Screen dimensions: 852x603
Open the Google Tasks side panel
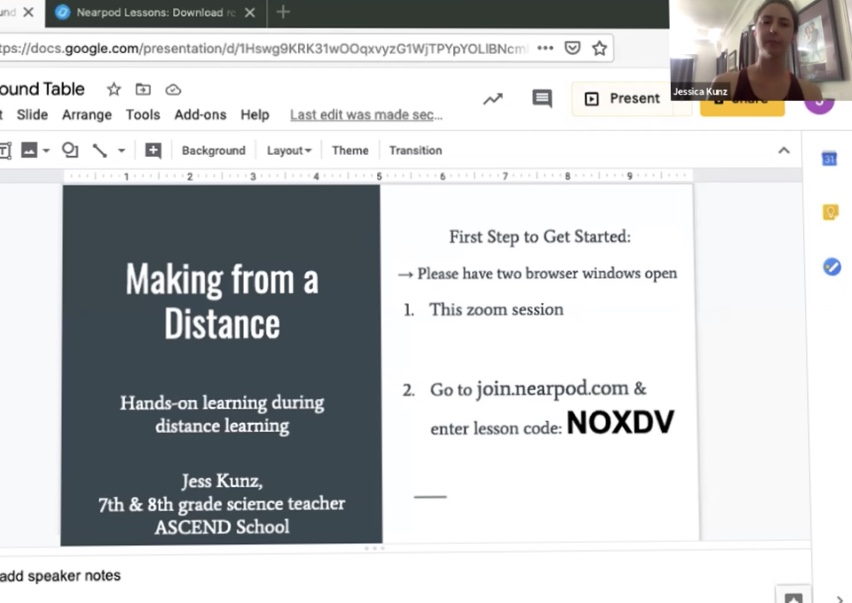pyautogui.click(x=831, y=267)
